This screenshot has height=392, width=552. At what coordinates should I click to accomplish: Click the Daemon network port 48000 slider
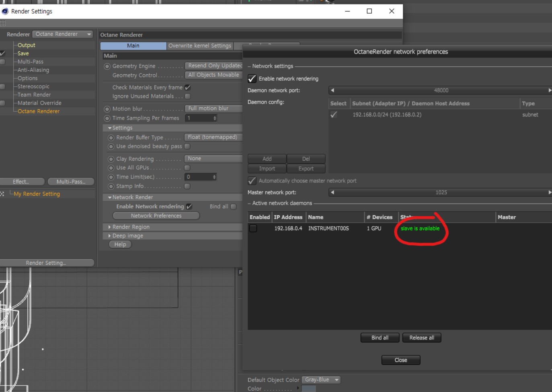(441, 90)
